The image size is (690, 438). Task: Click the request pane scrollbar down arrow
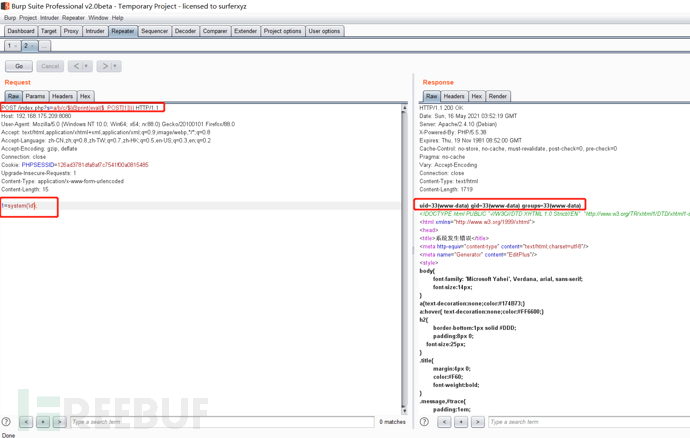coord(404,411)
